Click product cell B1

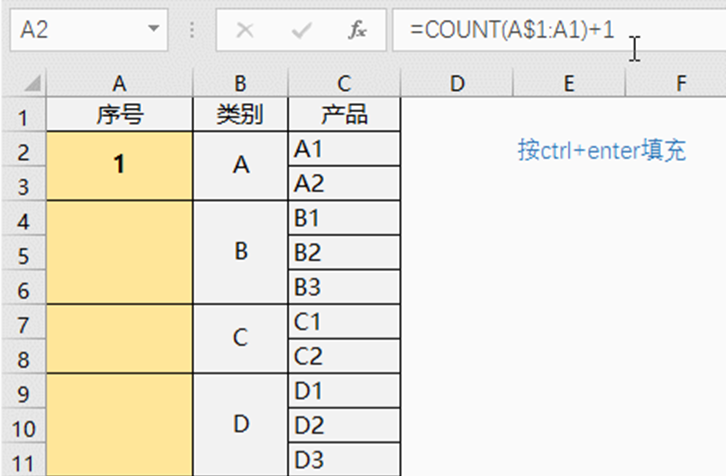coord(344,218)
